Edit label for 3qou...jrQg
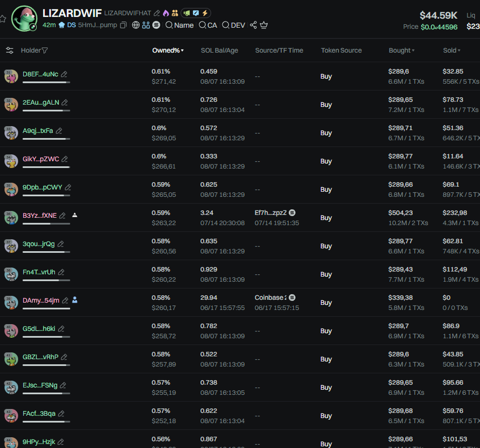The width and height of the screenshot is (480, 448). click(x=61, y=244)
